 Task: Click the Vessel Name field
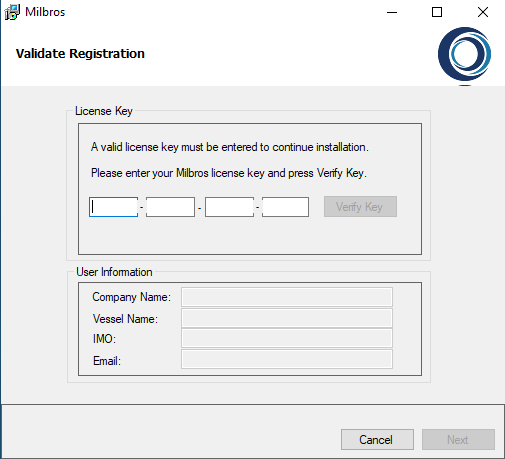[x=287, y=318]
